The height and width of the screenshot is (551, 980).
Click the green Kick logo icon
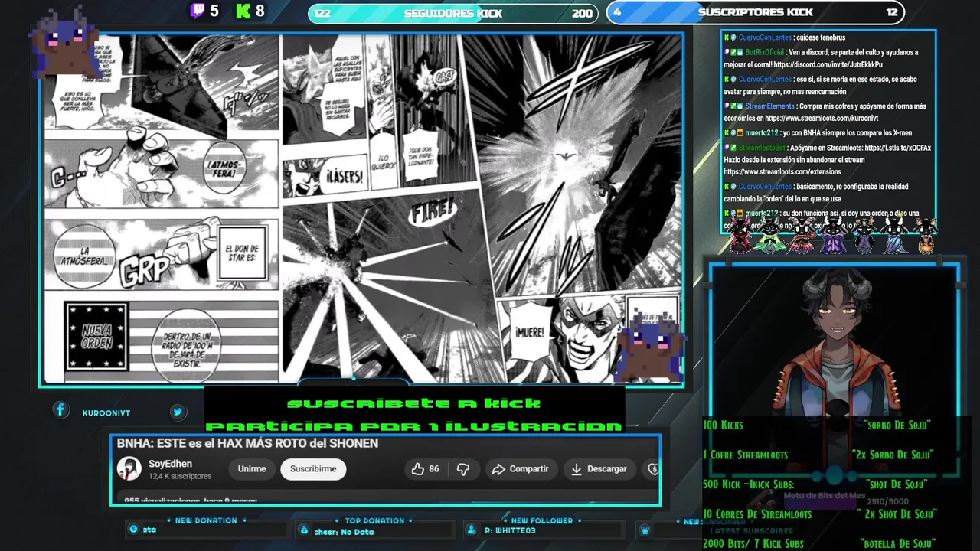pyautogui.click(x=243, y=11)
